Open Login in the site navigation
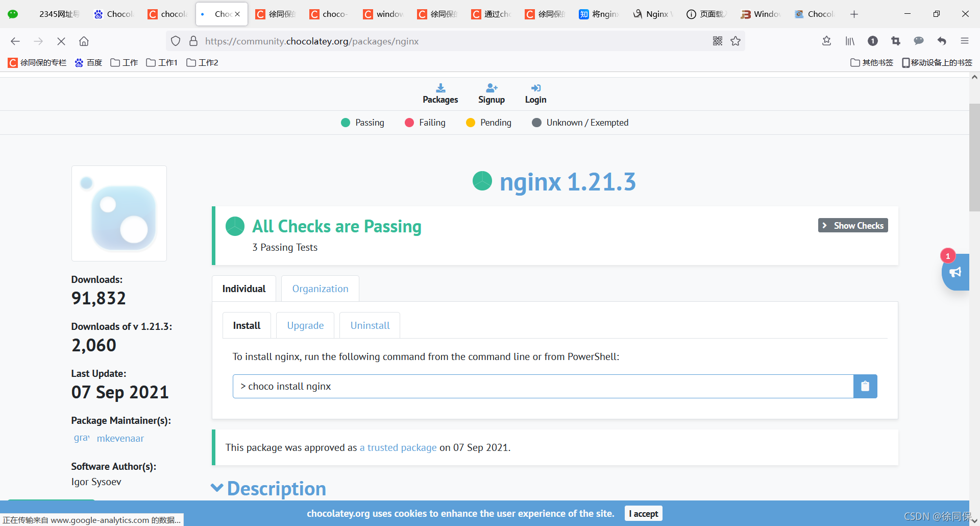 [x=536, y=94]
